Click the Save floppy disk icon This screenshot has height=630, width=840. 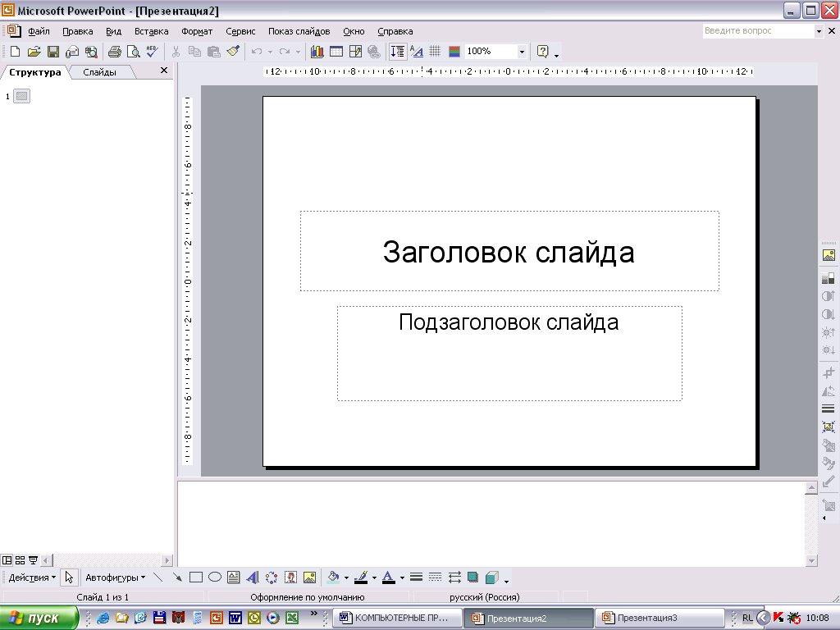pos(52,52)
